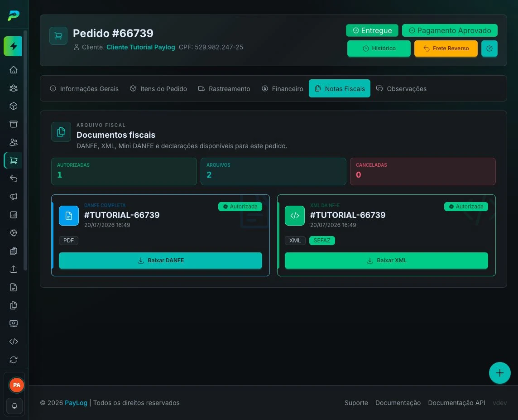518x420 pixels.
Task: Download with Baixar XML button
Action: [x=387, y=261]
